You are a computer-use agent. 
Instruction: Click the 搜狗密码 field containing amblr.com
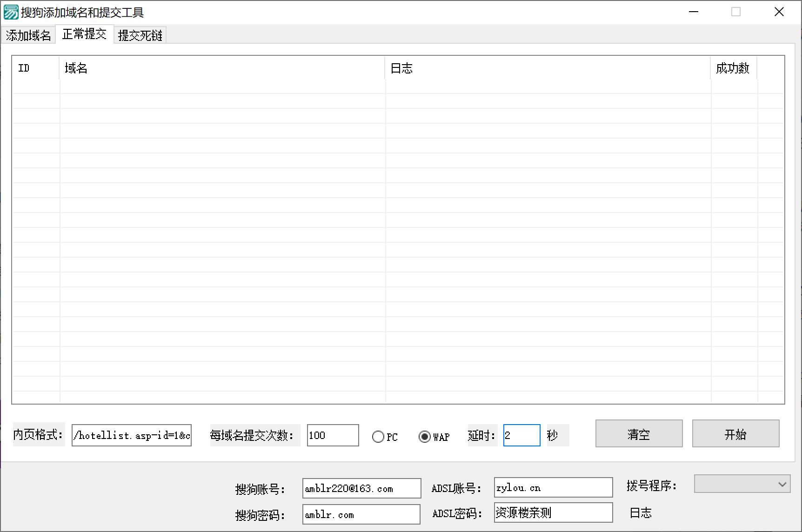(361, 514)
